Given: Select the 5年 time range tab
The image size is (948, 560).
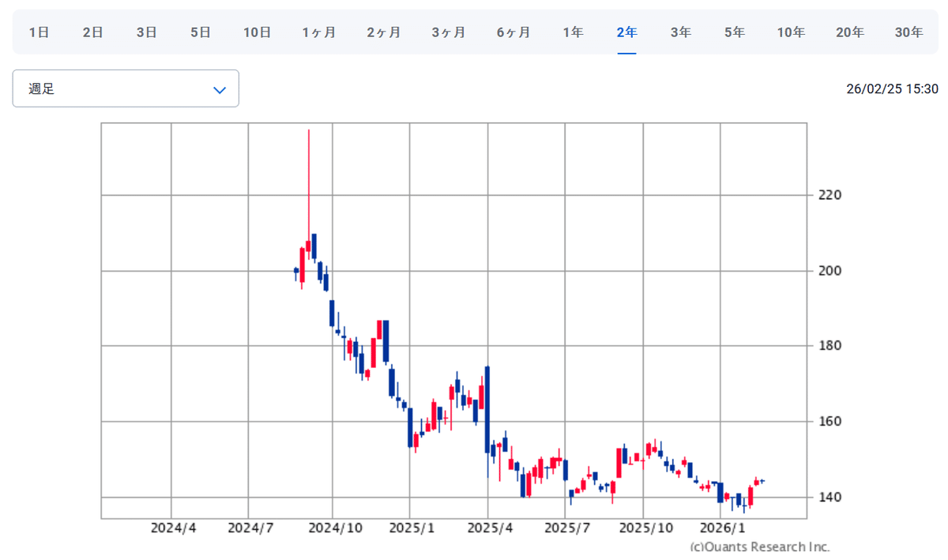Looking at the screenshot, I should (x=735, y=32).
